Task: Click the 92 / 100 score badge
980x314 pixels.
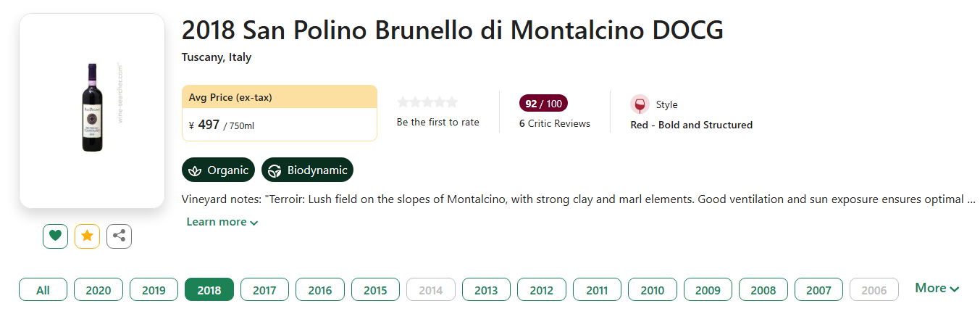Action: (543, 103)
